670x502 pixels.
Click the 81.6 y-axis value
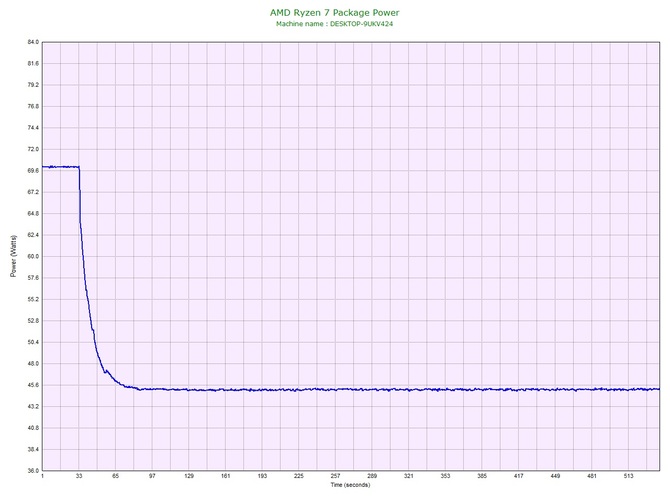click(x=33, y=64)
